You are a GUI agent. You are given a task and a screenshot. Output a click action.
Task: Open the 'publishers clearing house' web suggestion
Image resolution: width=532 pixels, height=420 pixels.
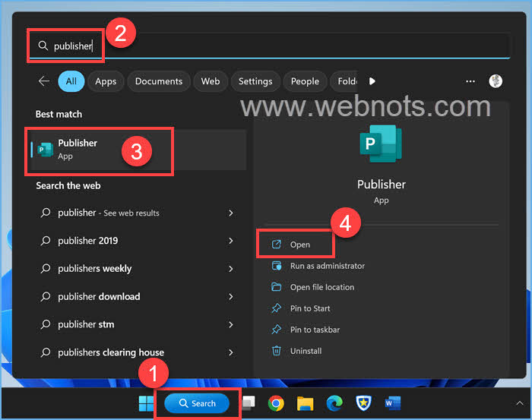[138, 352]
